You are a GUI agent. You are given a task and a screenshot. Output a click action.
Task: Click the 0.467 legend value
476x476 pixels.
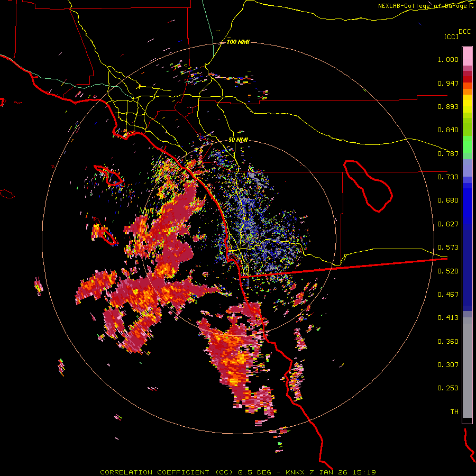pyautogui.click(x=448, y=295)
